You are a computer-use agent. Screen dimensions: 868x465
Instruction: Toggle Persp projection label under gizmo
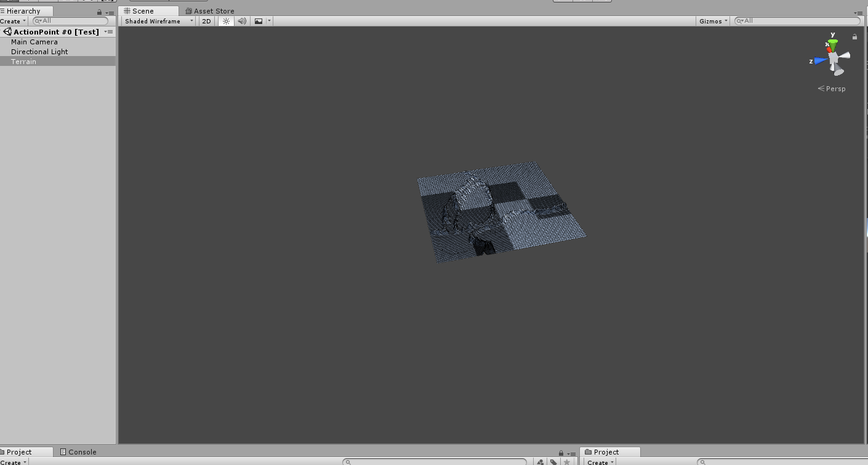(x=832, y=89)
